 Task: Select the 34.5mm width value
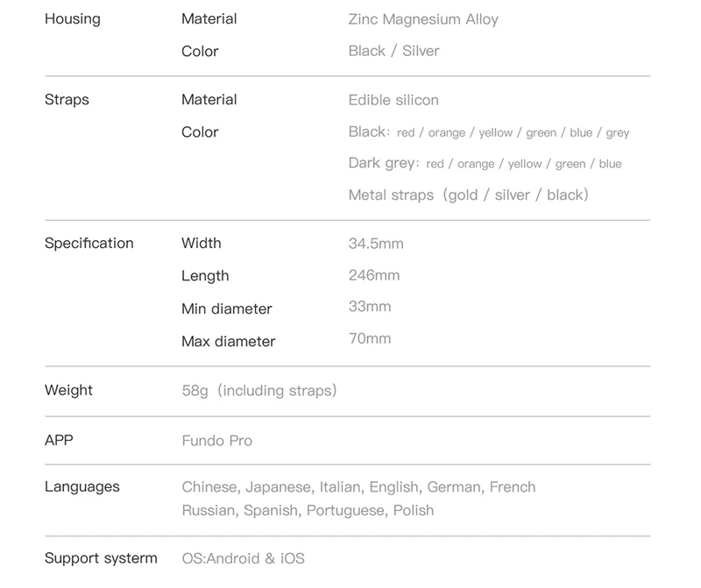tap(376, 244)
